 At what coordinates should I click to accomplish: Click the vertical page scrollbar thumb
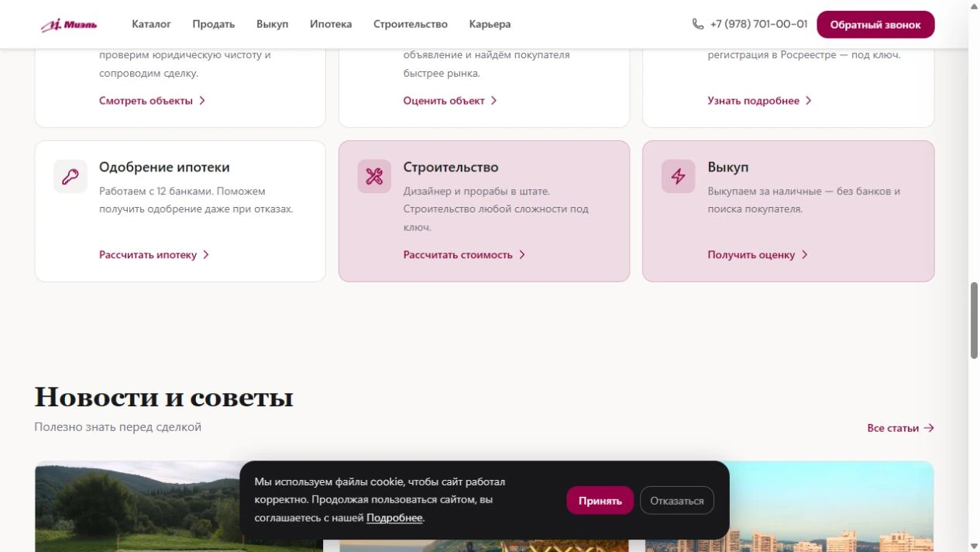pos(974,320)
